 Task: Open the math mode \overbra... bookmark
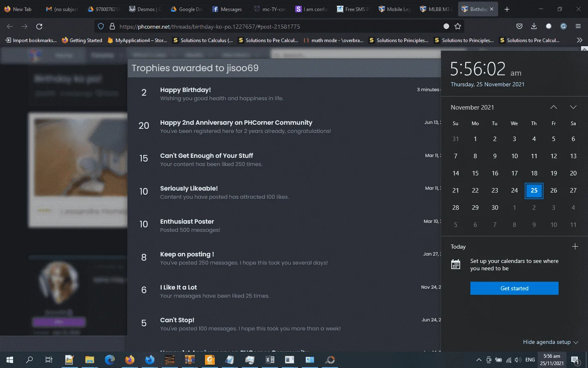click(x=333, y=40)
